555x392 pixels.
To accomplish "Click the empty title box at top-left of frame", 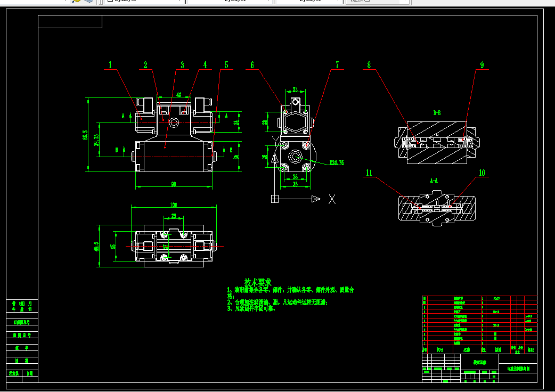I will pyautogui.click(x=70, y=22).
